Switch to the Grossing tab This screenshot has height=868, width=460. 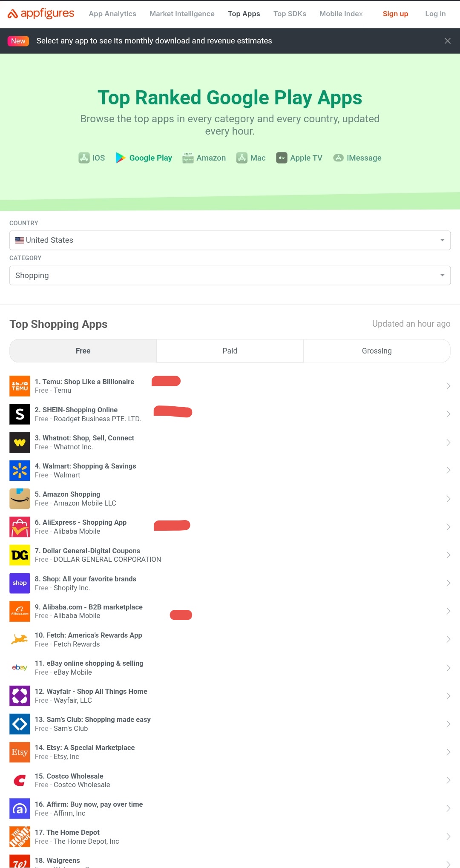(377, 351)
